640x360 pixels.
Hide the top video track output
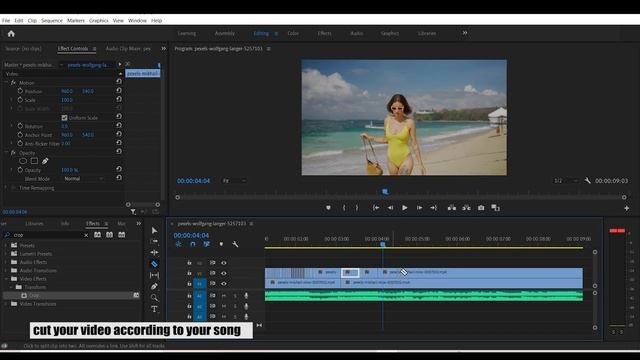(224, 263)
